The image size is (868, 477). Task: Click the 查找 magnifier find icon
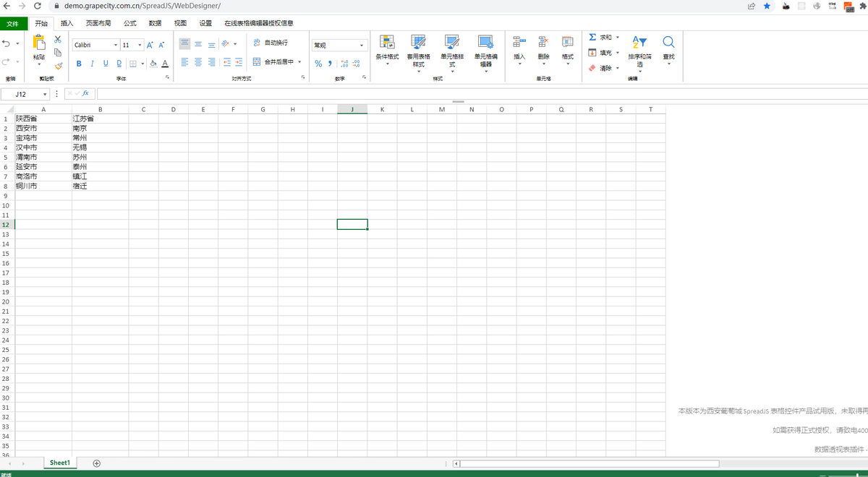coord(668,42)
